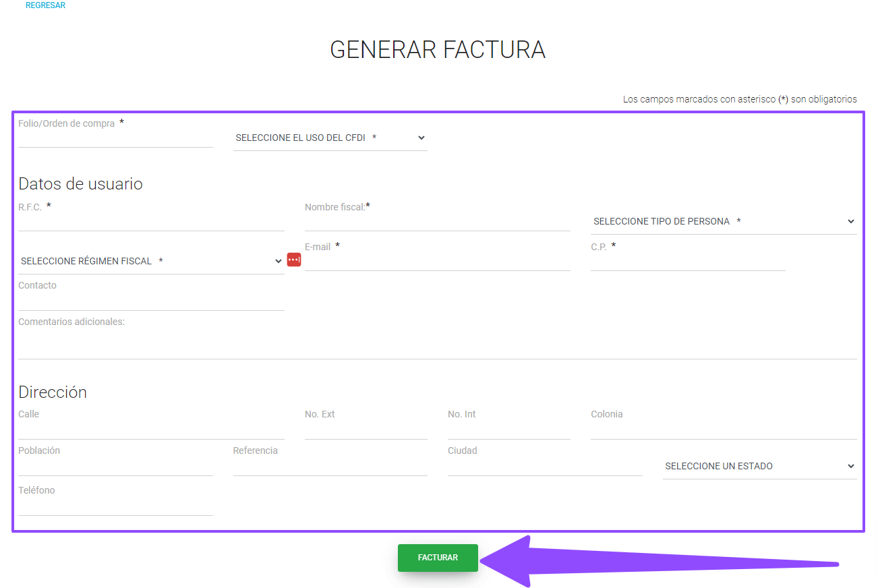Go back via the REGRESAR link
This screenshot has width=876, height=588.
tap(45, 5)
